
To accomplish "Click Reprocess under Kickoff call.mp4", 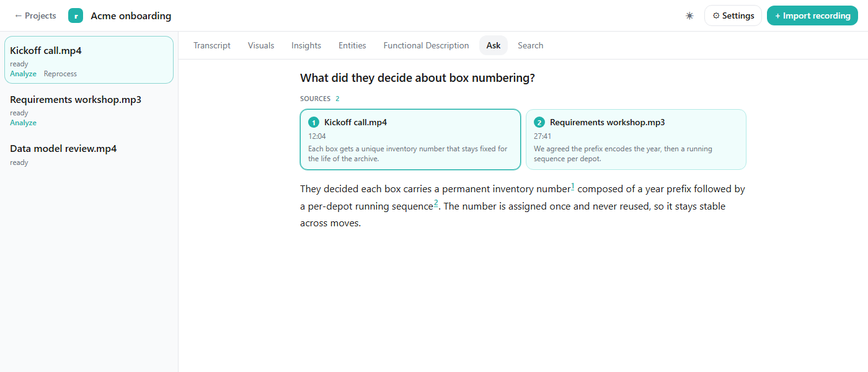I will coord(60,74).
